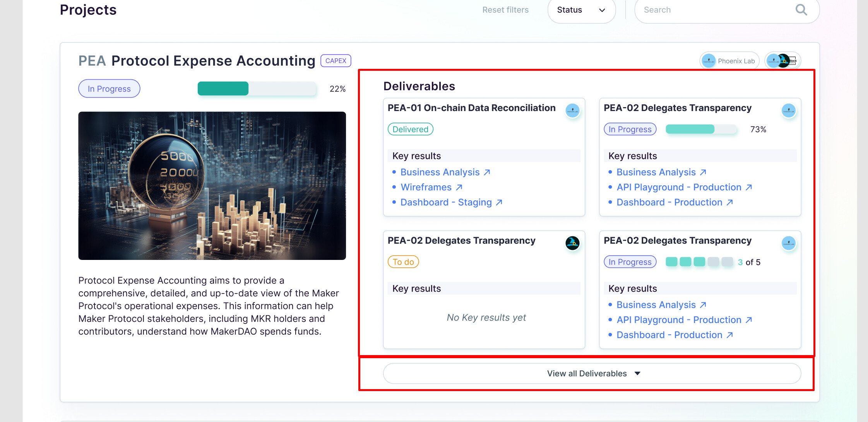Click owner avatar on the 3 of 5 card
868x422 pixels.
pyautogui.click(x=788, y=243)
